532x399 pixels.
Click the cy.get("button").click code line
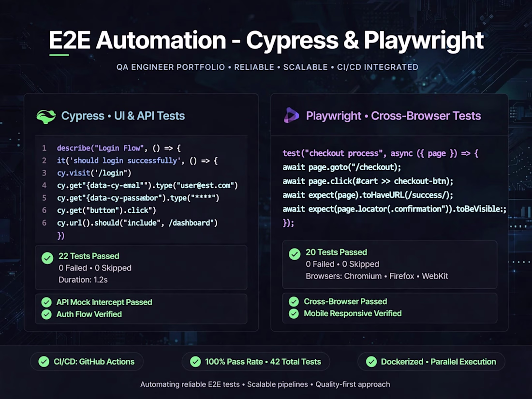tap(106, 210)
